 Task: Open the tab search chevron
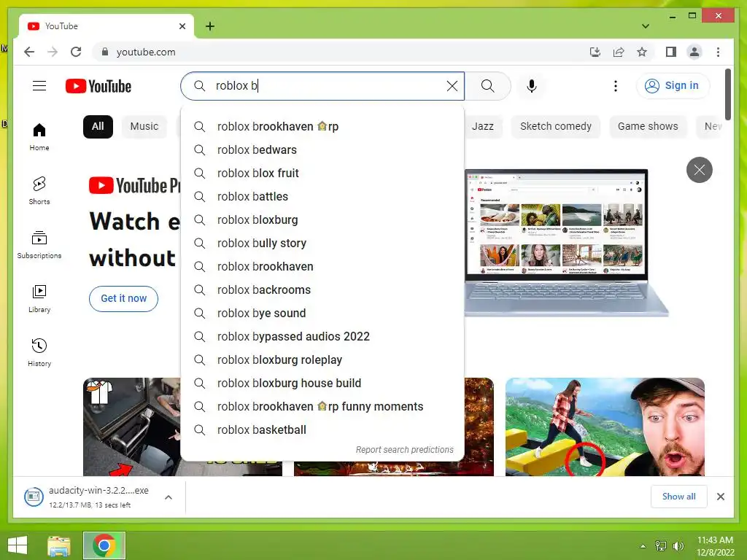646,26
